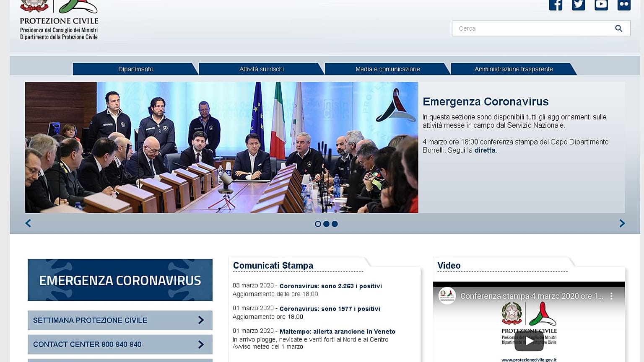Open the Flickr gallery icon

point(624,5)
